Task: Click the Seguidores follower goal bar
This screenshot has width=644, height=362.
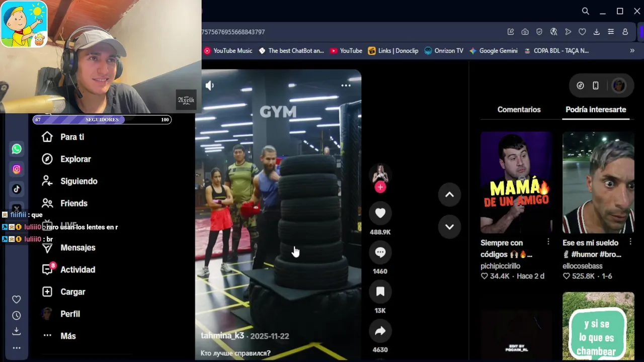Action: (102, 120)
